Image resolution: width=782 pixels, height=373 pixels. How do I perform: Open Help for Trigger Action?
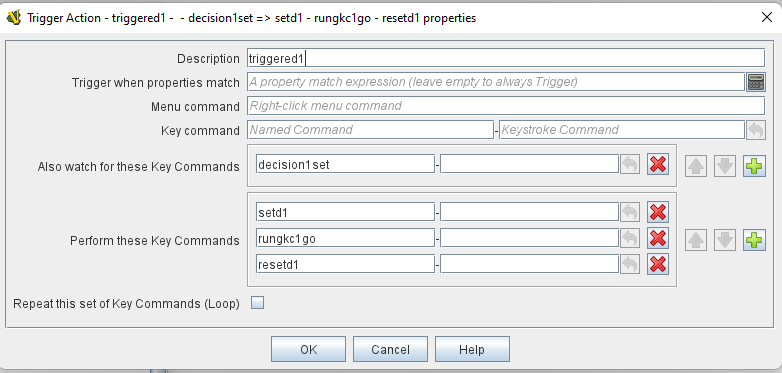[472, 349]
